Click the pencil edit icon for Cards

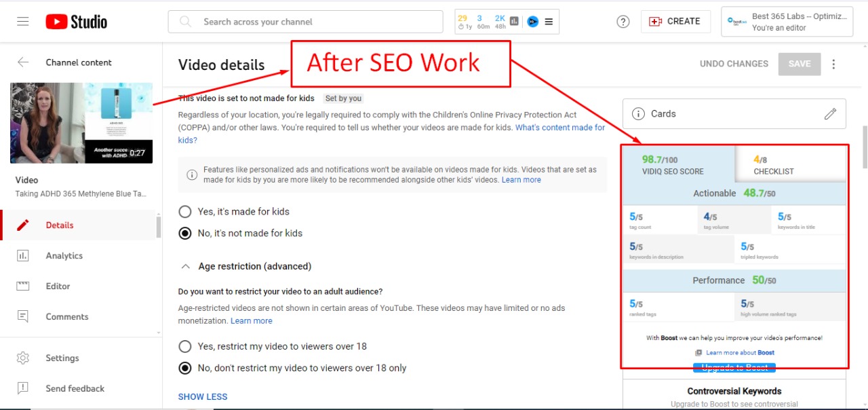830,114
